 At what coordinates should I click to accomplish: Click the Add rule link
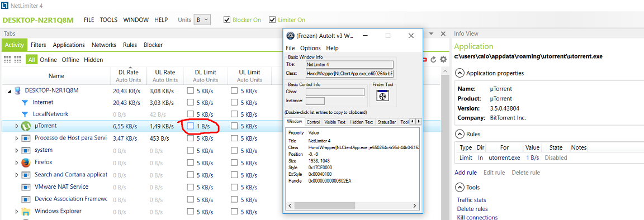466,173
